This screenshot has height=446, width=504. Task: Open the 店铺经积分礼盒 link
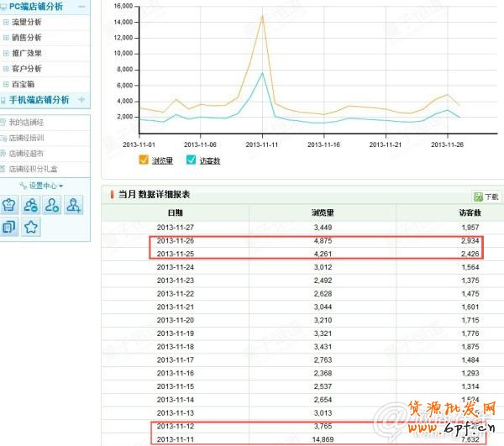click(32, 168)
